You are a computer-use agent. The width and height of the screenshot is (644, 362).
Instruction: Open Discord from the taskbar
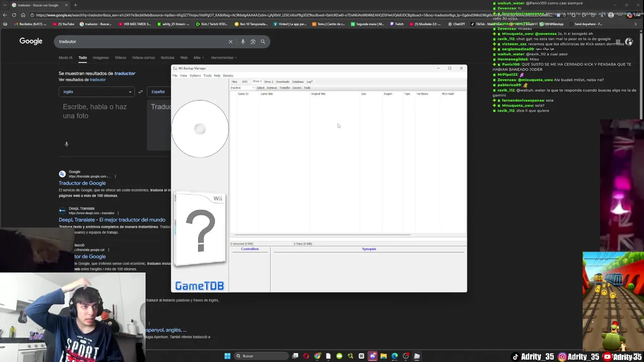pos(372,356)
